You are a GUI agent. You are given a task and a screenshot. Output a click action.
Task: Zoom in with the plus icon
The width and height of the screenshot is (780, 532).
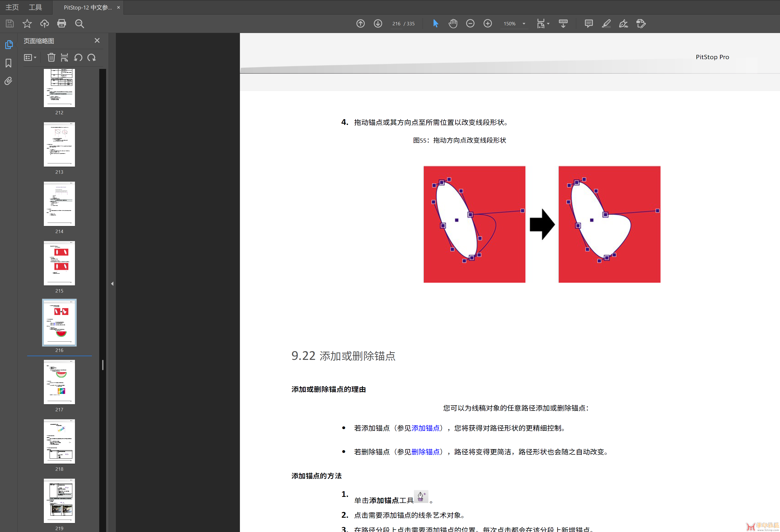point(488,23)
